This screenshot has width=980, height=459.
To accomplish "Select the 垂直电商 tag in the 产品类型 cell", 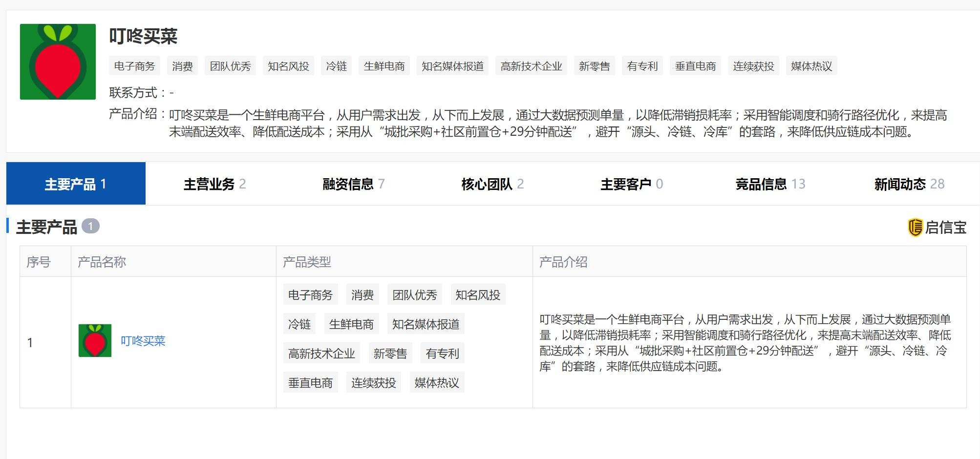I will 311,383.
